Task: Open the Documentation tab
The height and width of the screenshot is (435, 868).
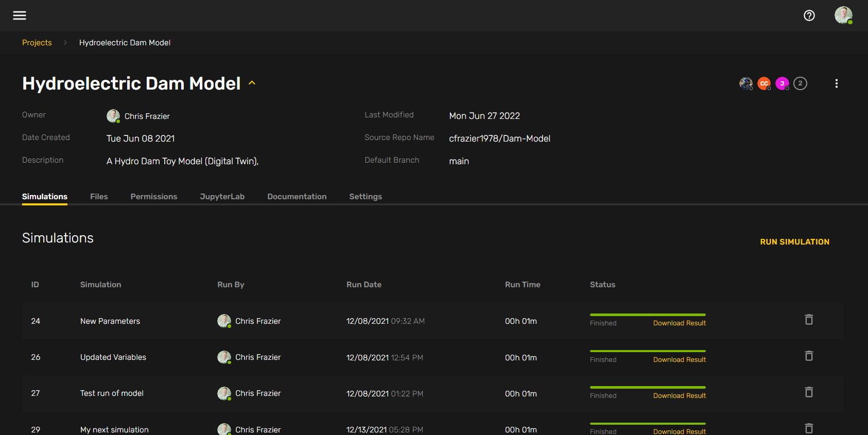Action: tap(297, 197)
